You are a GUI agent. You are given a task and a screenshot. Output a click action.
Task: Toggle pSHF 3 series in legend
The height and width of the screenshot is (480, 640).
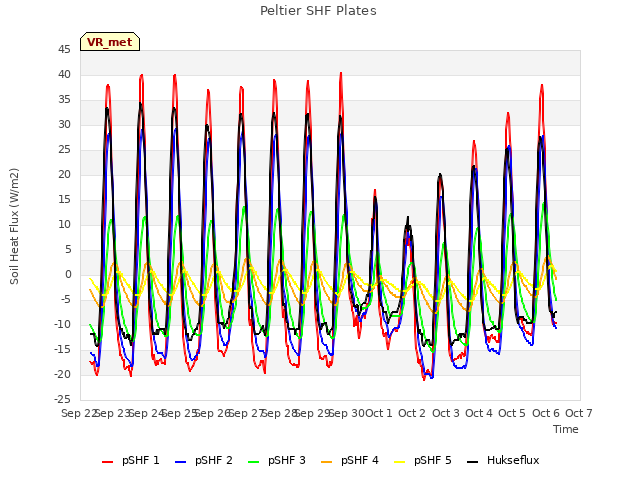pyautogui.click(x=277, y=460)
